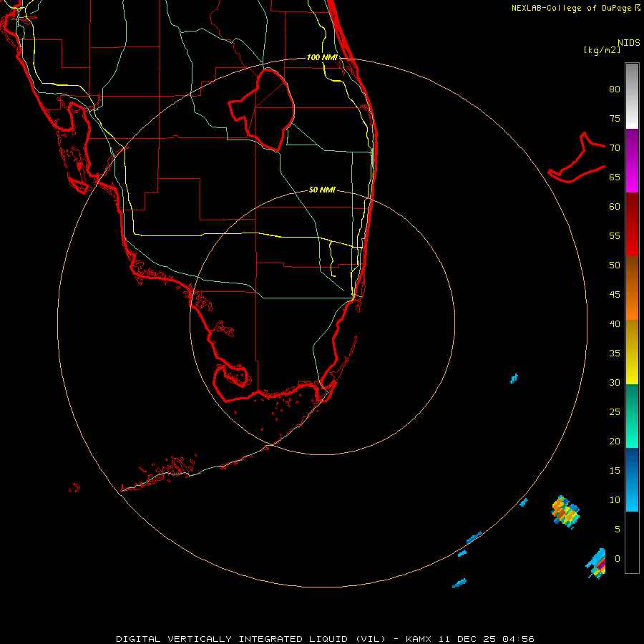Click the 50 NMI range ring label

pos(322,190)
